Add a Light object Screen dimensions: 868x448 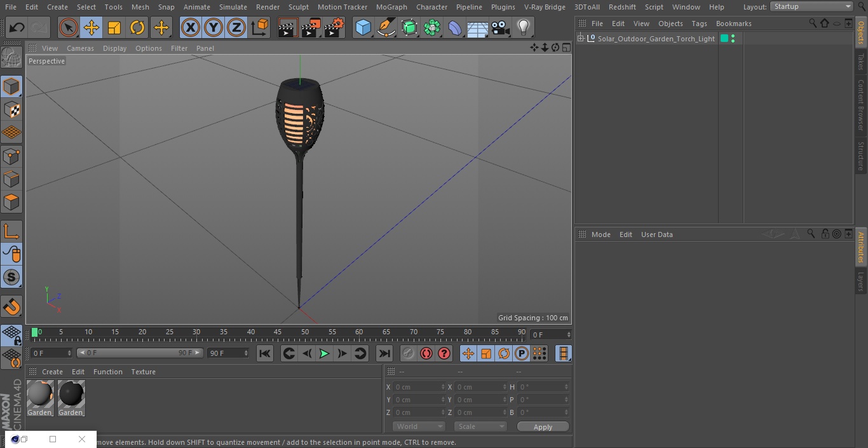[524, 27]
